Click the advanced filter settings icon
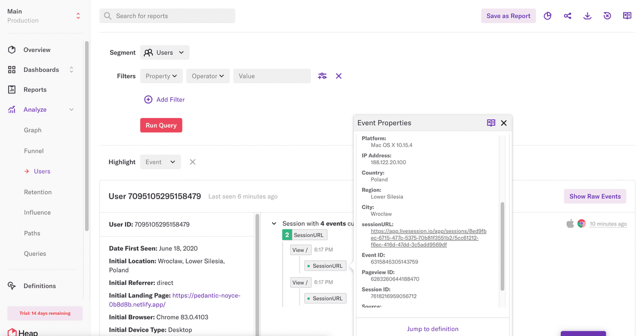 point(322,76)
